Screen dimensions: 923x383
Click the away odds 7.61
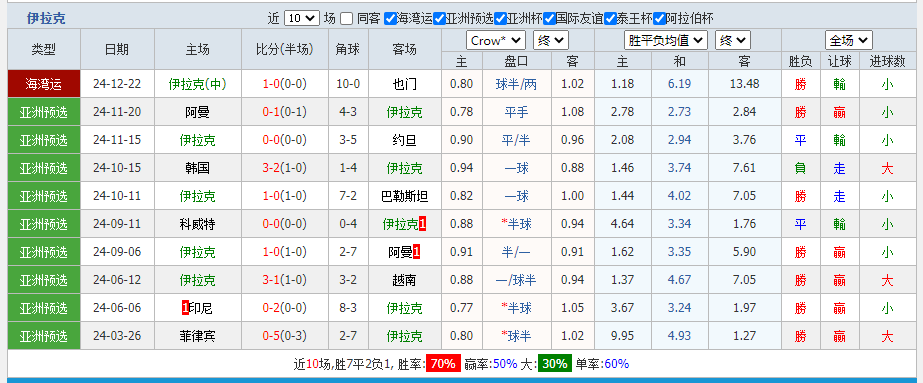(745, 168)
